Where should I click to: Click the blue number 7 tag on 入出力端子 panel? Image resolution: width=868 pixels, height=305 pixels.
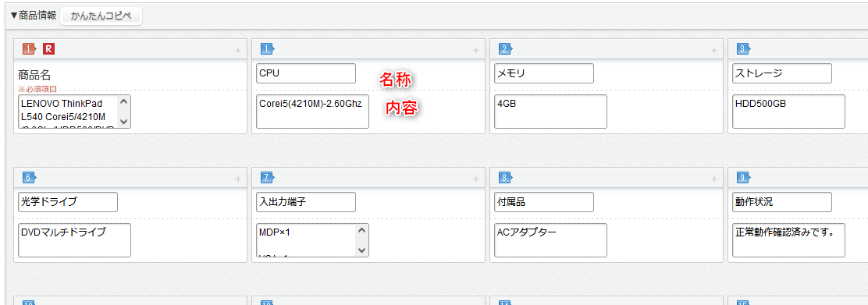268,178
